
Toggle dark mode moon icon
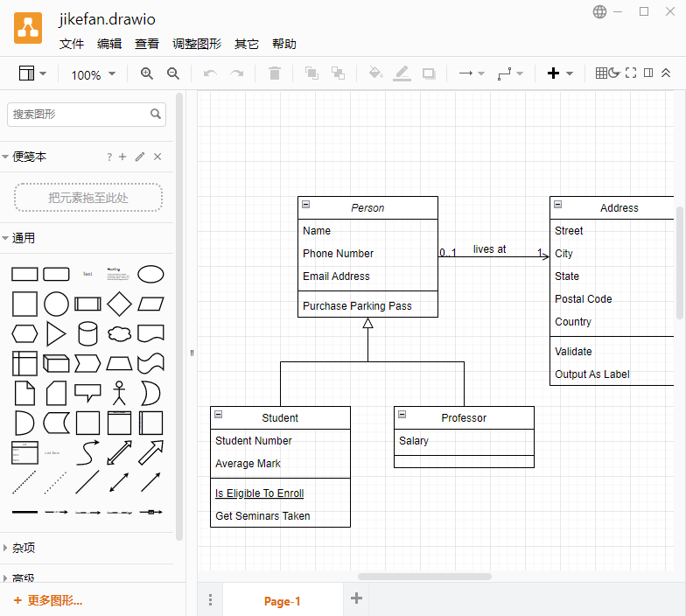(614, 73)
